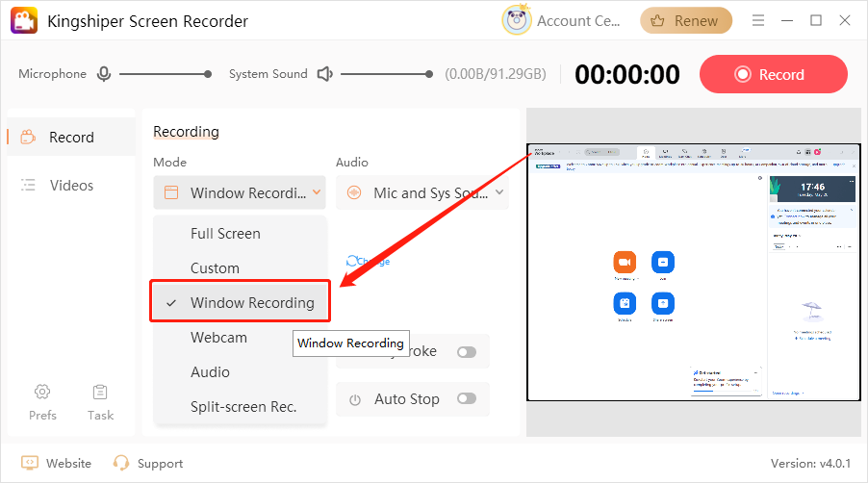
Task: Click the Renew membership button
Action: point(686,20)
